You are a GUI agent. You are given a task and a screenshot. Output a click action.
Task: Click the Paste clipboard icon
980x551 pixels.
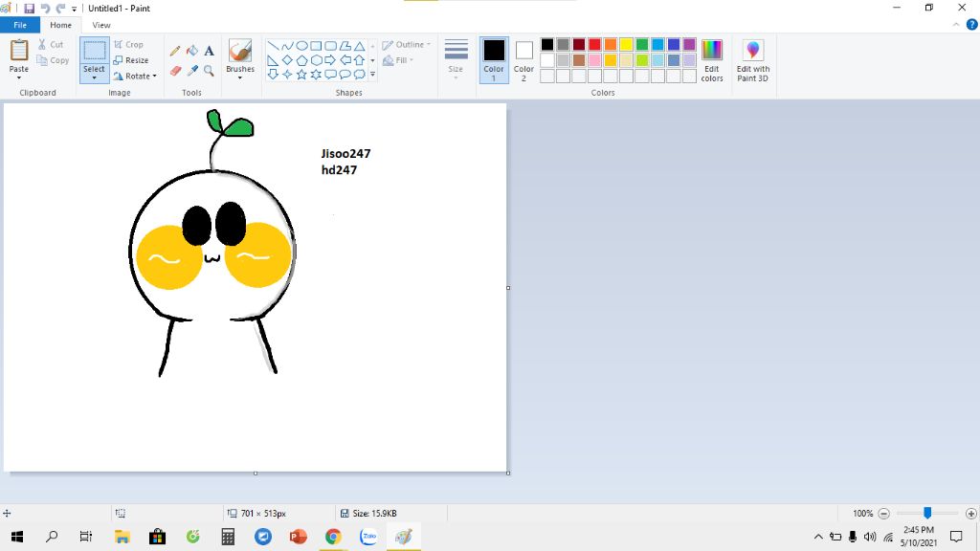click(x=19, y=50)
